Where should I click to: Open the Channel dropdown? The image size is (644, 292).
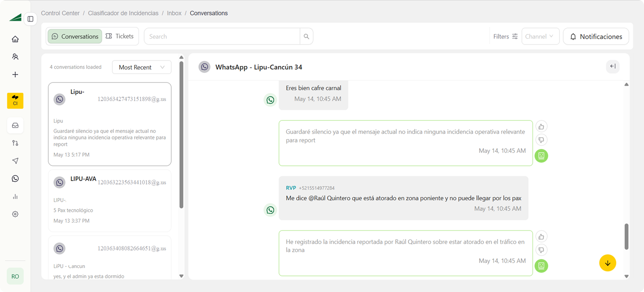pyautogui.click(x=540, y=36)
